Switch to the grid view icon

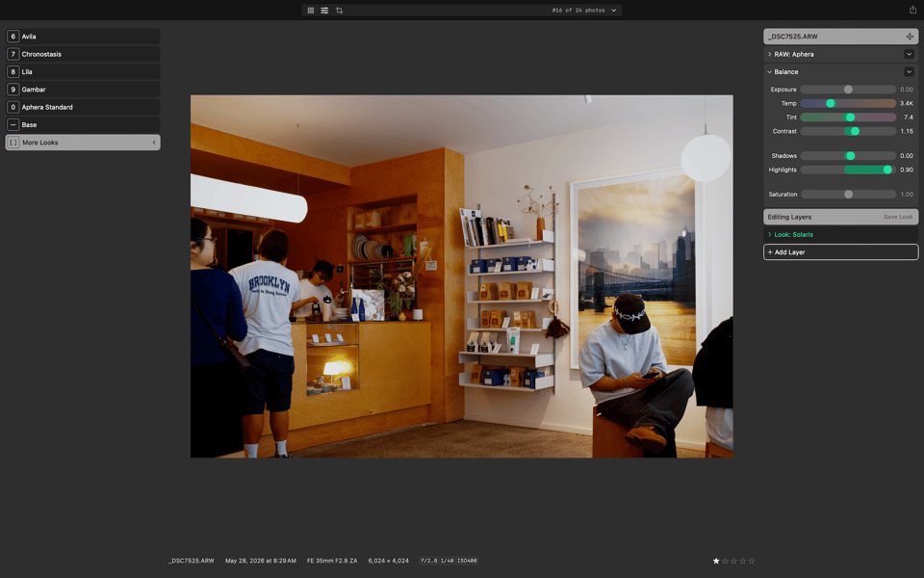(311, 10)
